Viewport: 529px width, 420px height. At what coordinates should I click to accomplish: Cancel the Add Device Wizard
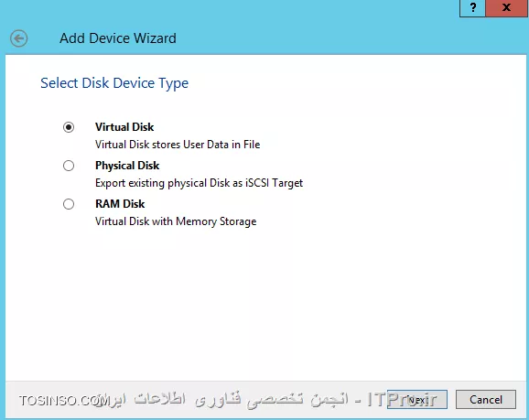coord(486,400)
